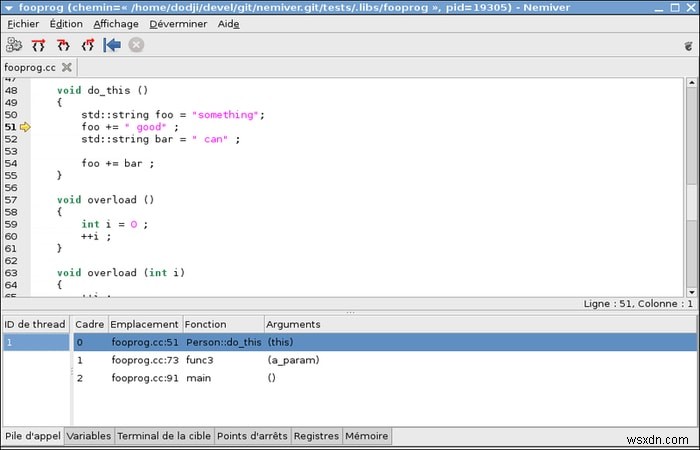Click the "something" string literal
Viewport: 700px width, 450px height.
[x=225, y=115]
